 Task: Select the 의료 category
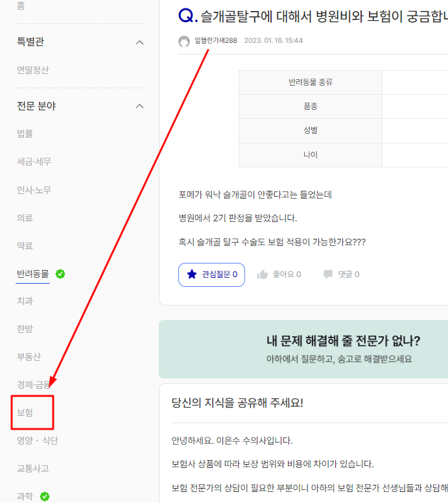point(25,218)
